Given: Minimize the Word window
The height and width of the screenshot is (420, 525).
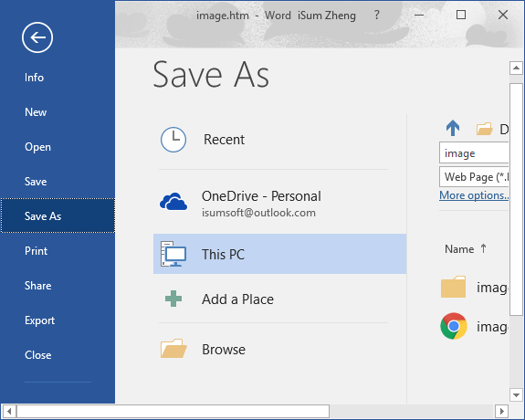Looking at the screenshot, I should [x=419, y=15].
